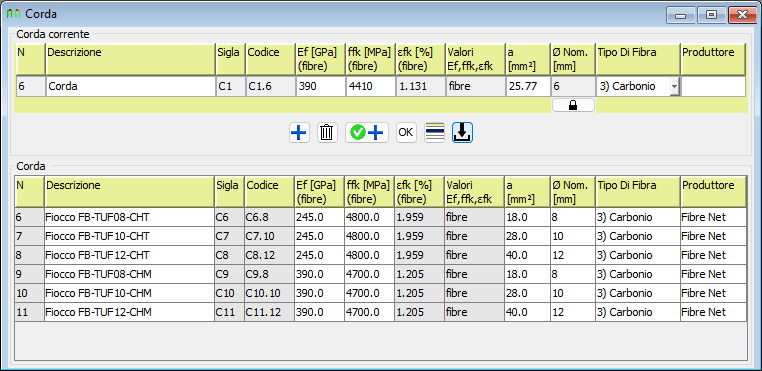
Task: Click the area field showing 25.77
Action: [528, 87]
